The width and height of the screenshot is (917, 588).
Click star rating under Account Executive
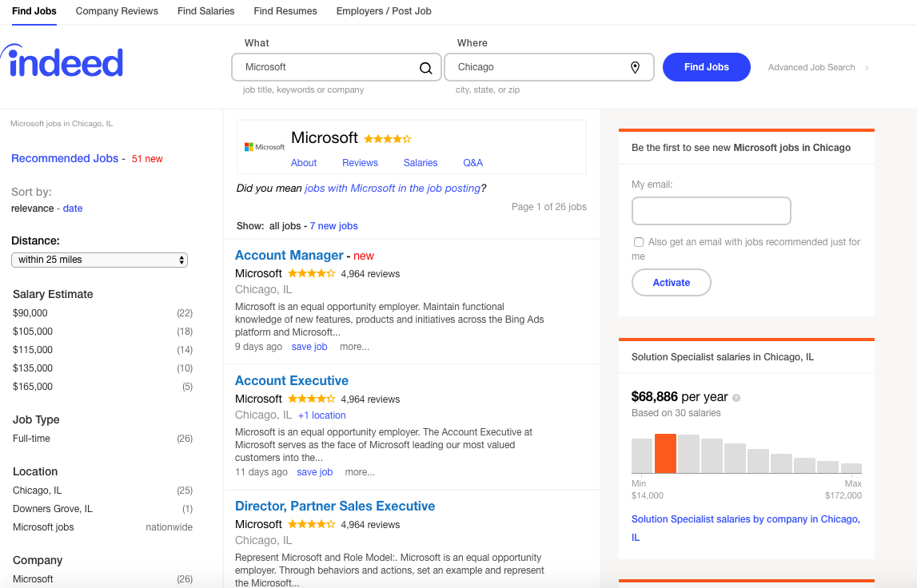(312, 399)
